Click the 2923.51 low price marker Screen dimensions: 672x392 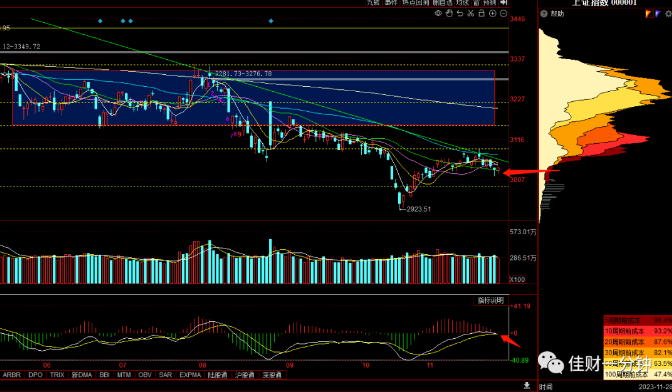click(x=418, y=209)
